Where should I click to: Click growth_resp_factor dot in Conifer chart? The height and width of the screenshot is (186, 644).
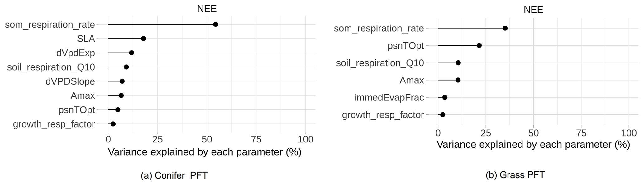113,124
